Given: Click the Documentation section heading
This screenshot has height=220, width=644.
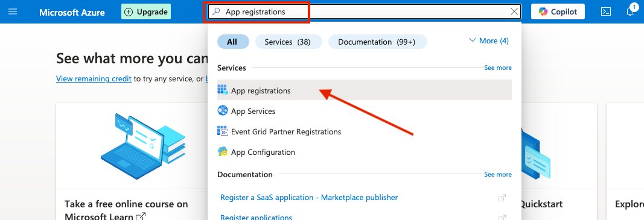Looking at the screenshot, I should (245, 174).
